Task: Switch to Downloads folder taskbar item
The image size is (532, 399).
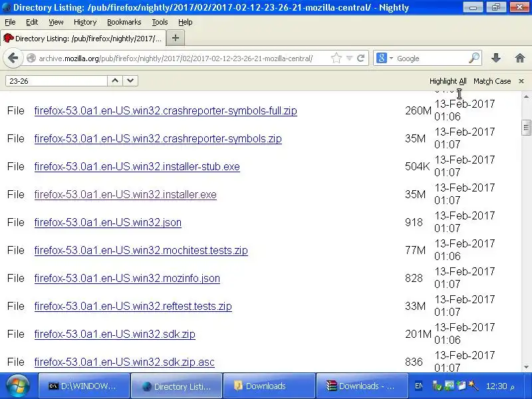Action: [x=269, y=386]
